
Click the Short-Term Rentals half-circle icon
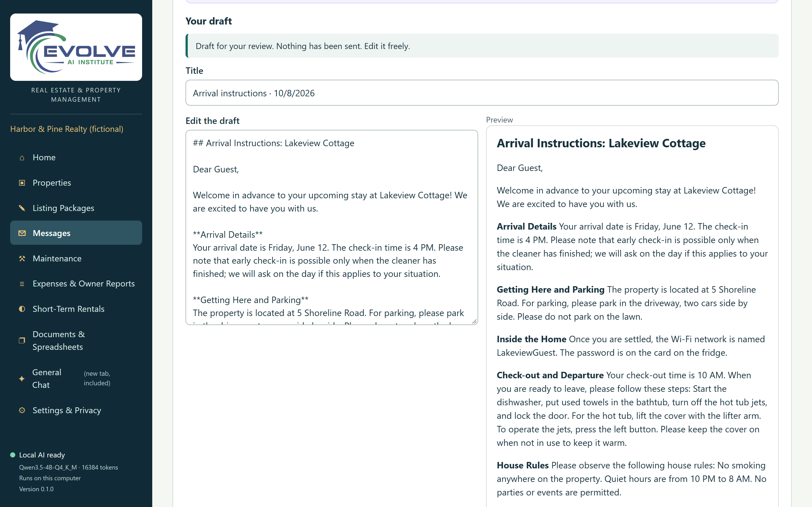(x=22, y=309)
